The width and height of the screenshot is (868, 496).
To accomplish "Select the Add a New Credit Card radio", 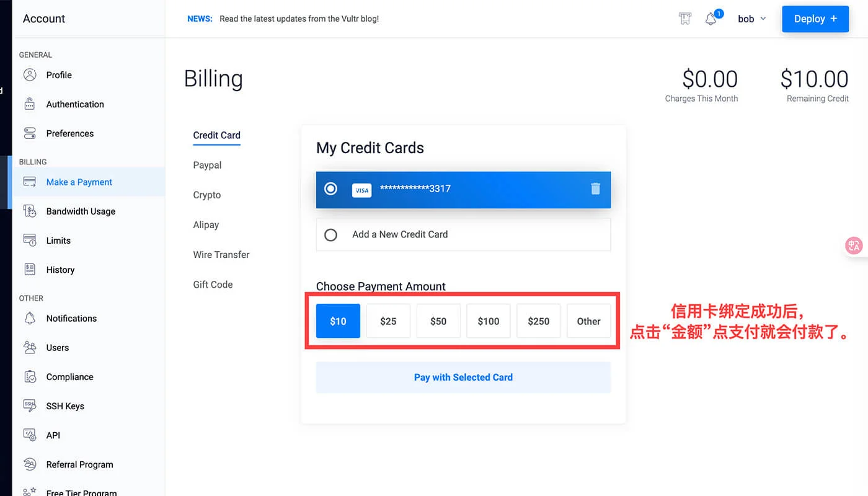I will point(331,235).
